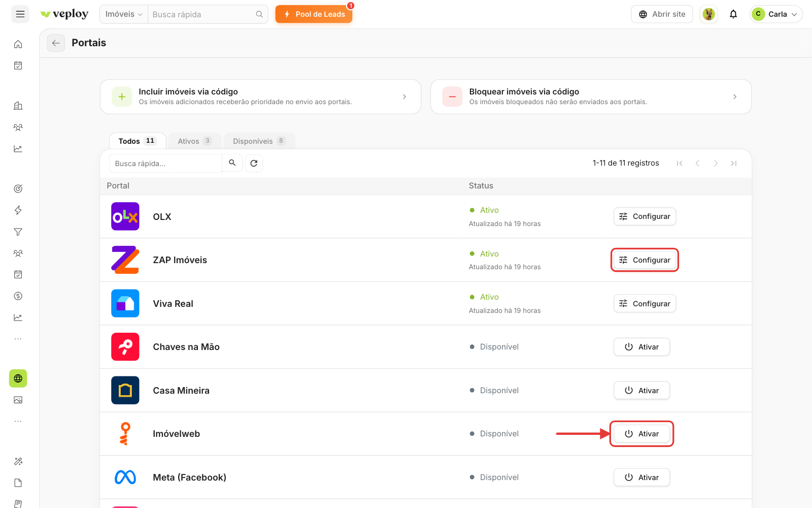Open the hamburger menu

pyautogui.click(x=20, y=14)
